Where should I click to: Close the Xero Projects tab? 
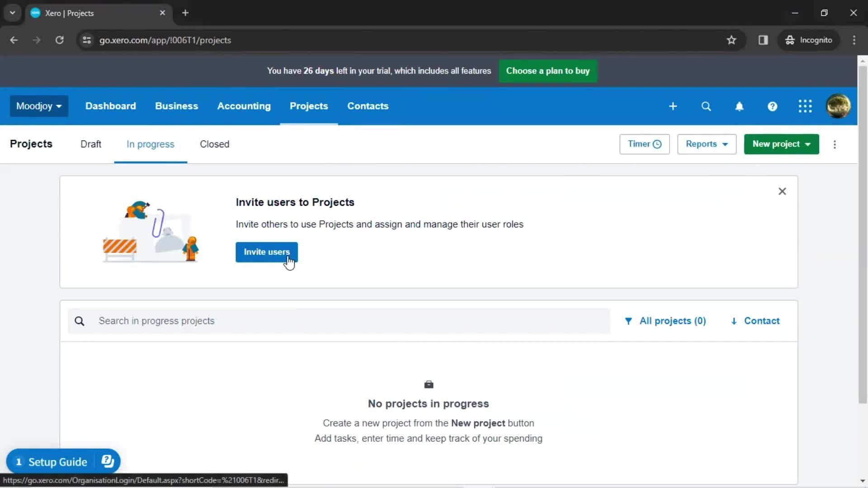pyautogui.click(x=162, y=13)
